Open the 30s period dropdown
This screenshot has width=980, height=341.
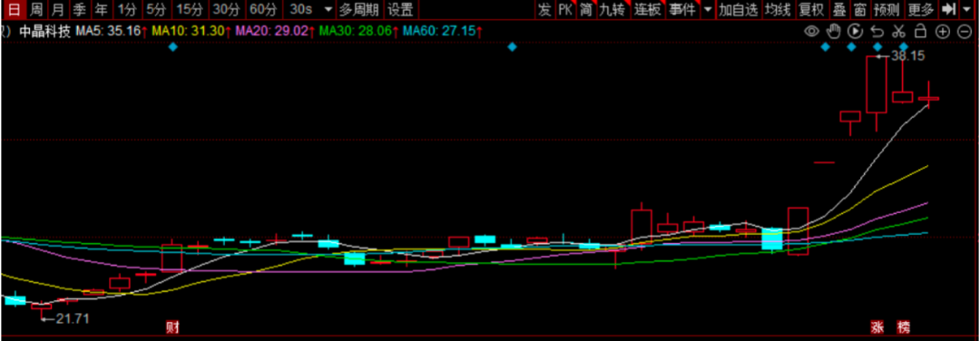tap(310, 9)
